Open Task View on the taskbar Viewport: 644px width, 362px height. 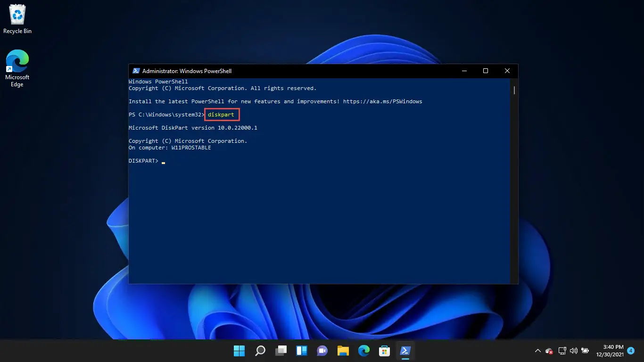pos(281,351)
